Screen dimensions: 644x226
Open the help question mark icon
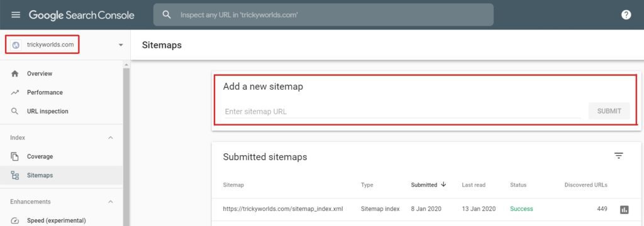(x=626, y=15)
